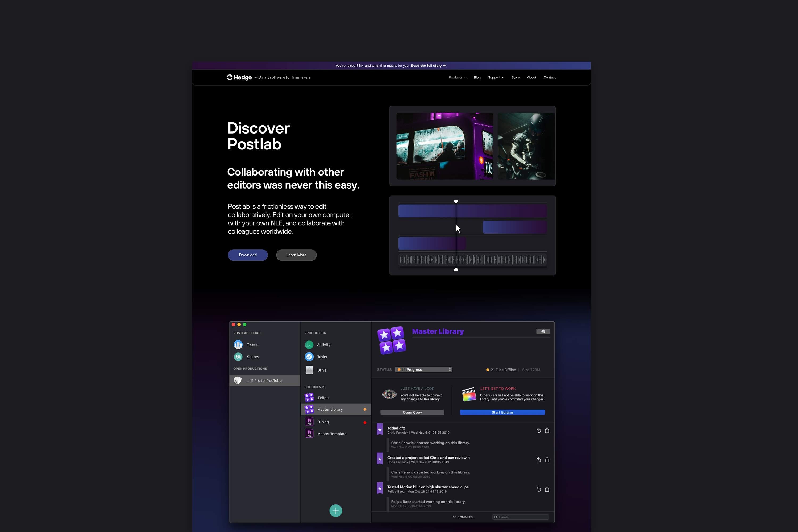The image size is (798, 532).
Task: Click the Download button on hero section
Action: point(248,255)
